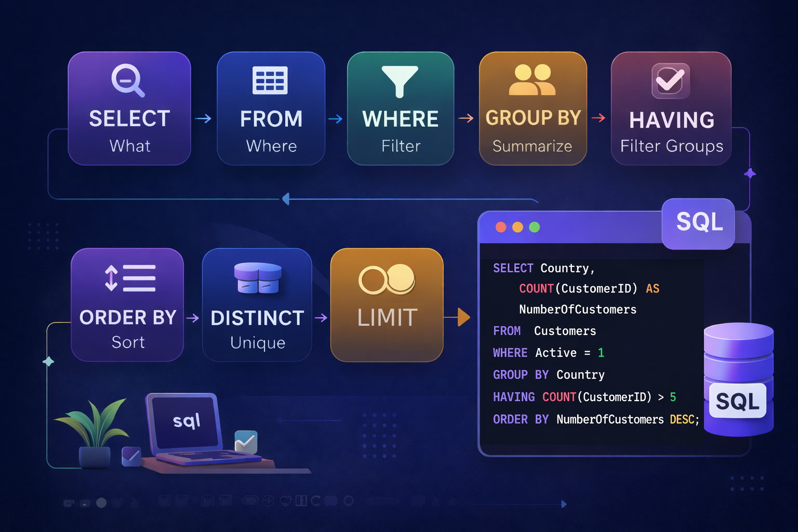
Task: Click the SQL badge on code window
Action: coord(699,223)
